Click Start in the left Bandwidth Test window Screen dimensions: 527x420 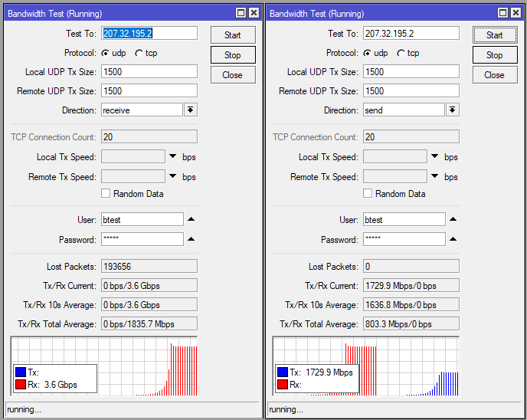pyautogui.click(x=233, y=35)
